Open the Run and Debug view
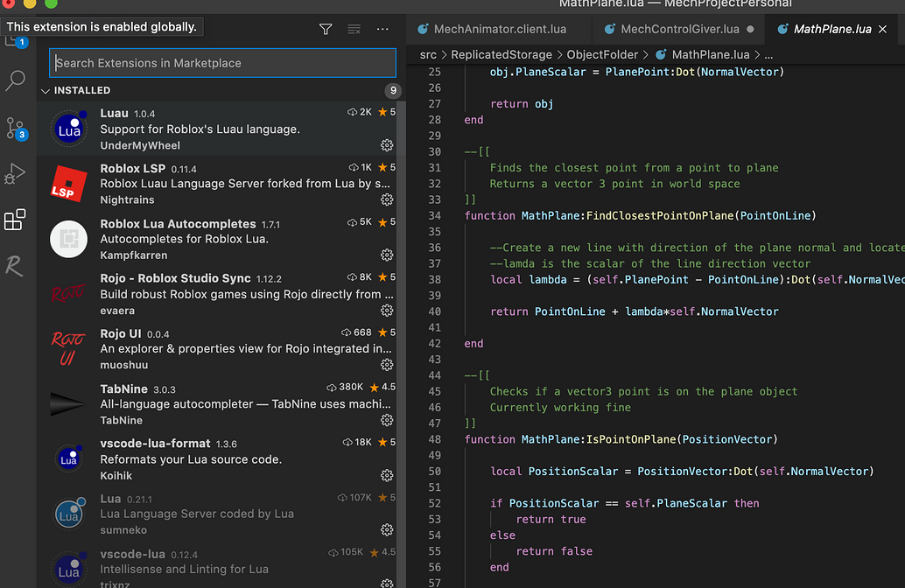This screenshot has height=588, width=905. pyautogui.click(x=15, y=174)
